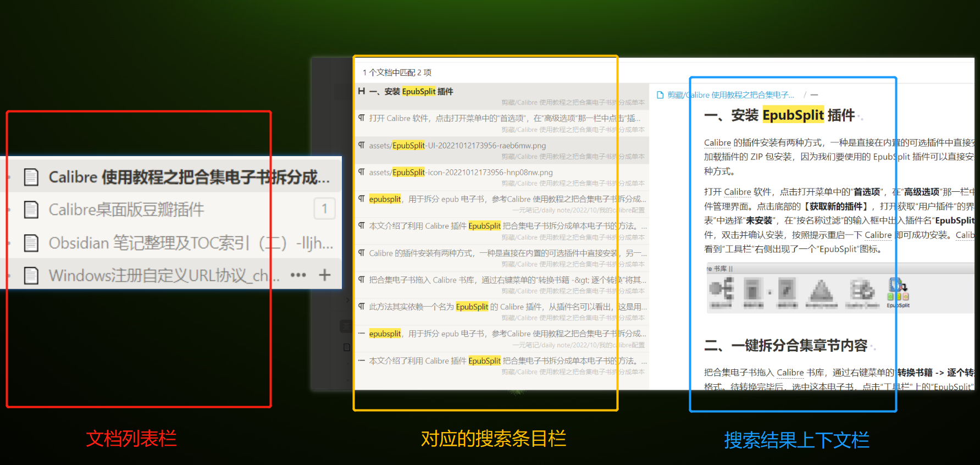
Task: Click the document icon beside Calibre桌面版豆瓣插件
Action: [31, 209]
